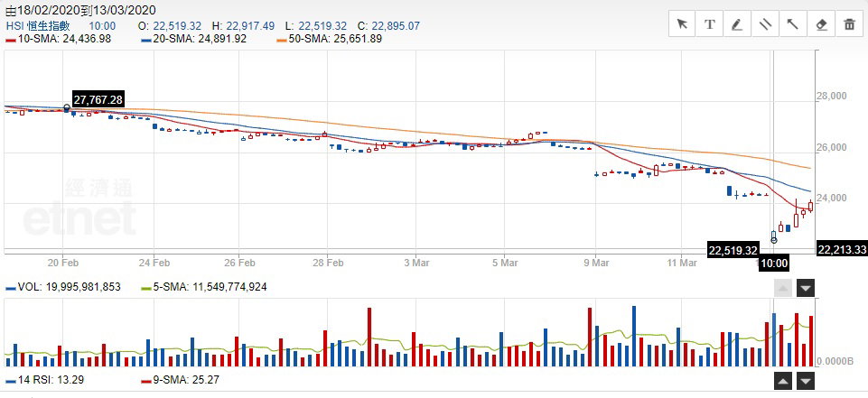This screenshot has width=868, height=398.
Task: Click the 10-SMA: 24,436.98 legend
Action: coord(59,39)
